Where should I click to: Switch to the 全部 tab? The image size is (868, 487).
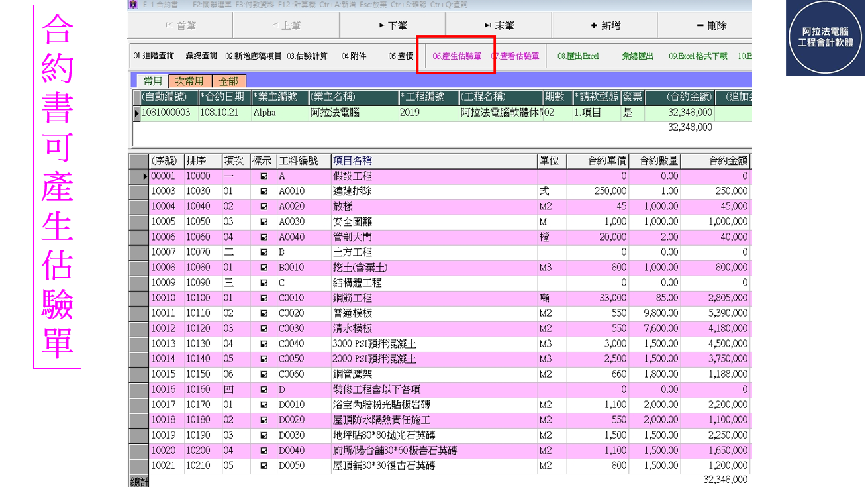click(228, 81)
